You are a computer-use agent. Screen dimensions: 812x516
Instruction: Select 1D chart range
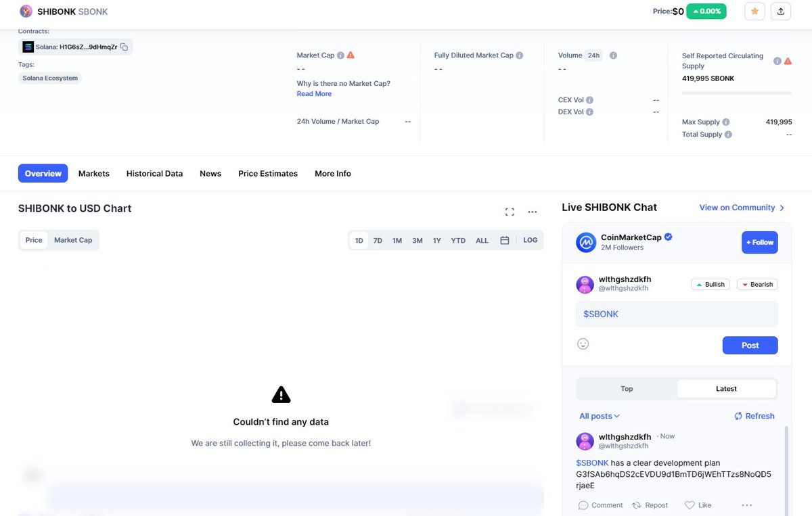tap(359, 240)
